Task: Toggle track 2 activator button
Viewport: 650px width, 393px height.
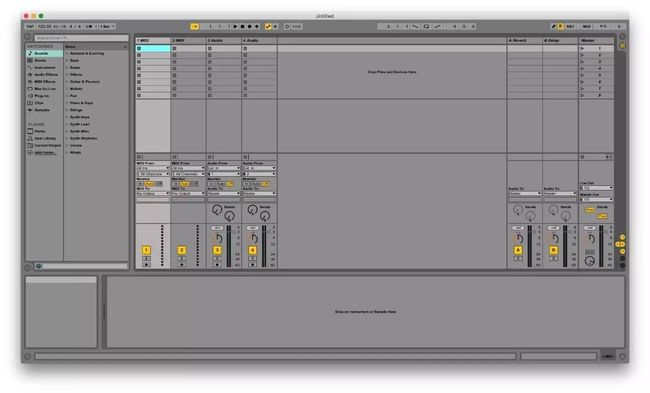Action: (182, 250)
